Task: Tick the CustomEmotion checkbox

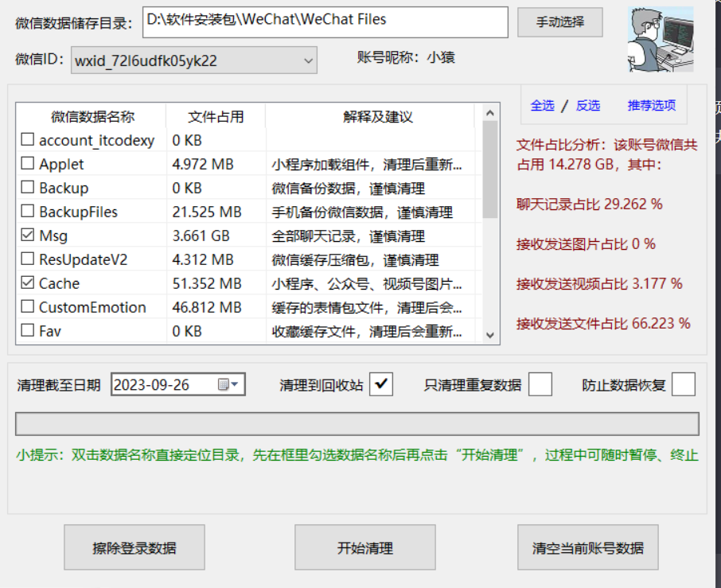Action: (28, 306)
